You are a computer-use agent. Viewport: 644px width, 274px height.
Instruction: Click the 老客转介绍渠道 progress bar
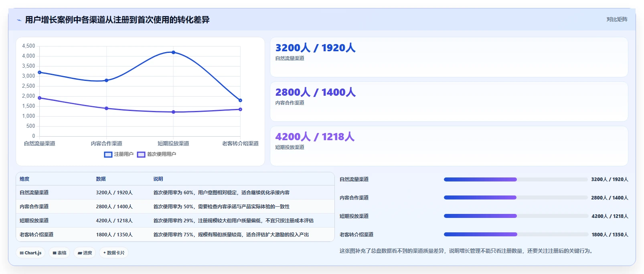click(x=516, y=235)
